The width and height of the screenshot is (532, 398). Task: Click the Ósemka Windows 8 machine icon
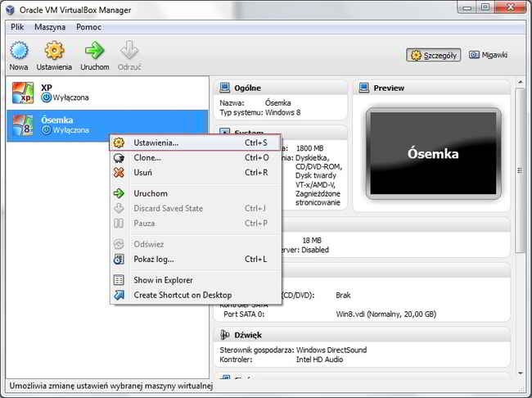click(x=22, y=124)
